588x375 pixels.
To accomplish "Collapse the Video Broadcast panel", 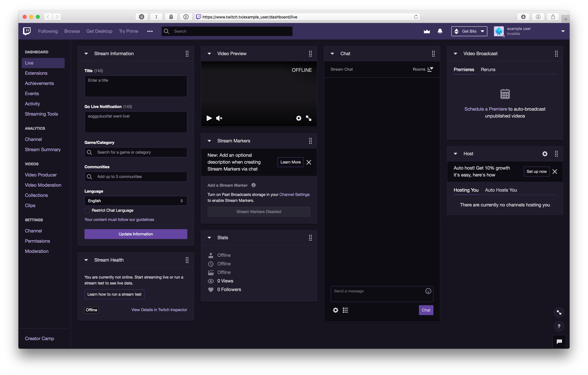I will [456, 53].
